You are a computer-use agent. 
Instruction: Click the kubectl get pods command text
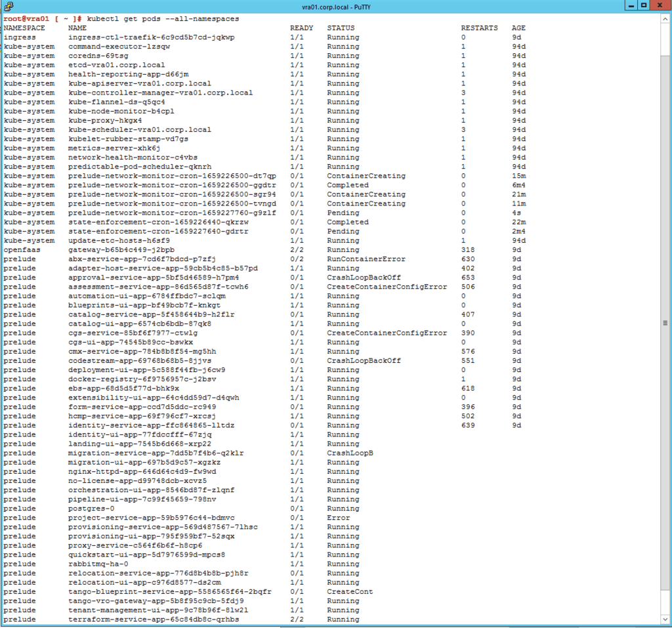[x=164, y=19]
